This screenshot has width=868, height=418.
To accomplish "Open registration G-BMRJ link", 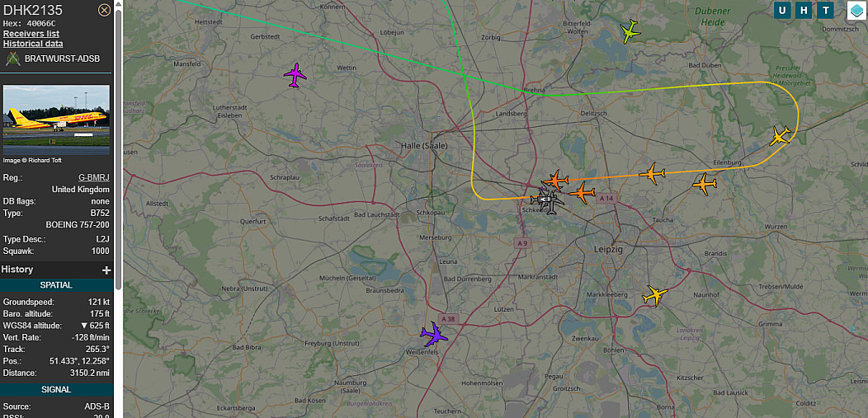I will [x=94, y=178].
